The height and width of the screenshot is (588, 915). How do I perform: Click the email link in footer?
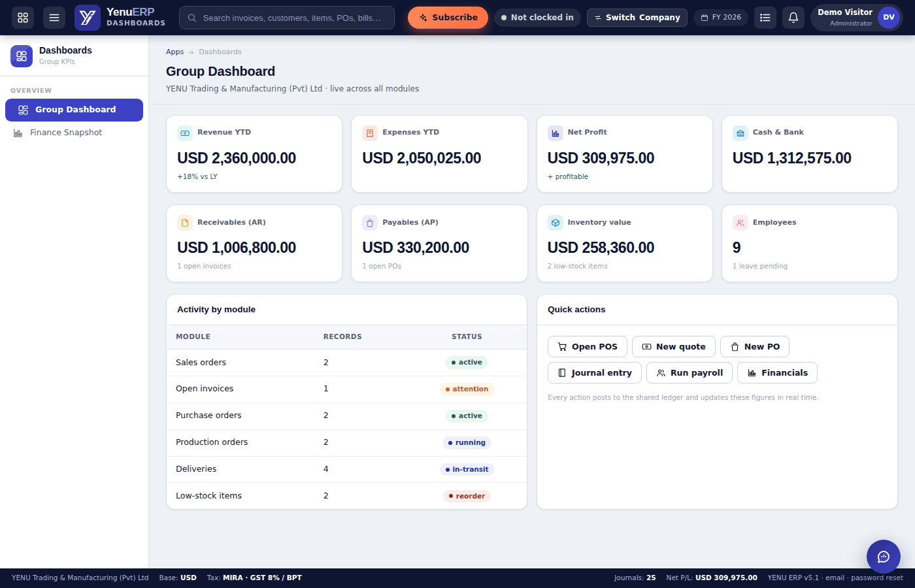pos(835,578)
